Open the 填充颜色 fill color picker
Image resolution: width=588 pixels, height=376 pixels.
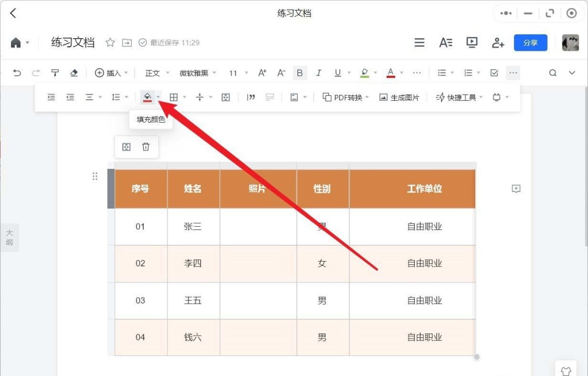pyautogui.click(x=148, y=96)
